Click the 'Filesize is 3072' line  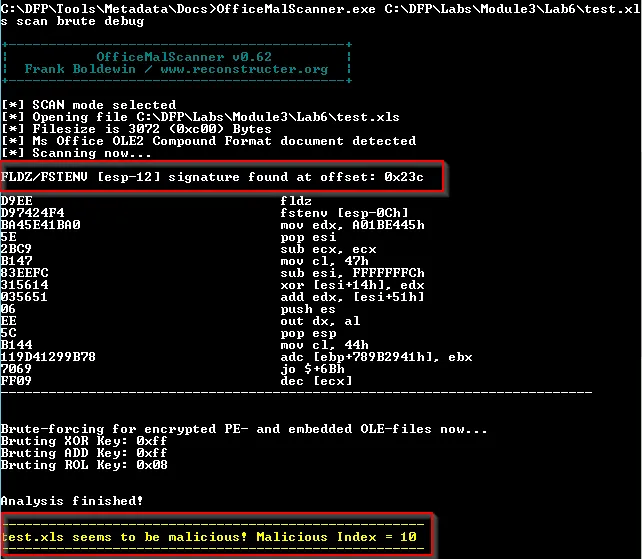point(137,129)
